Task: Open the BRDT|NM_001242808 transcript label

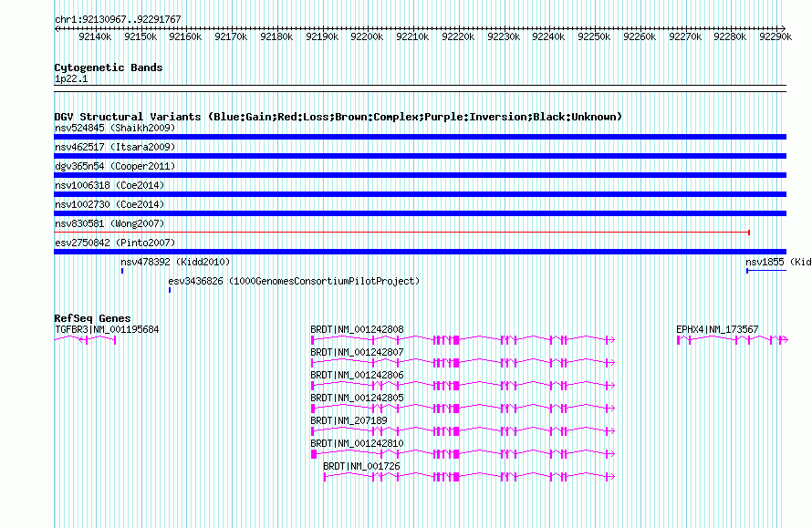Action: pos(358,330)
